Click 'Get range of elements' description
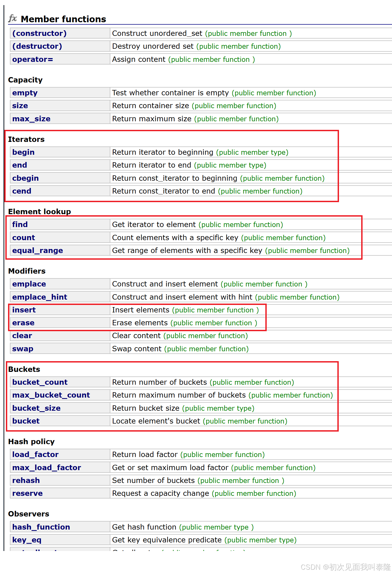The image size is (392, 574). (x=187, y=250)
